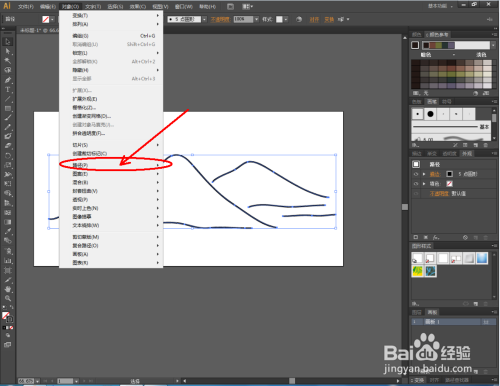The height and width of the screenshot is (386, 500).
Task: Switch to the 透明度 Transparency tab
Action: click(449, 154)
